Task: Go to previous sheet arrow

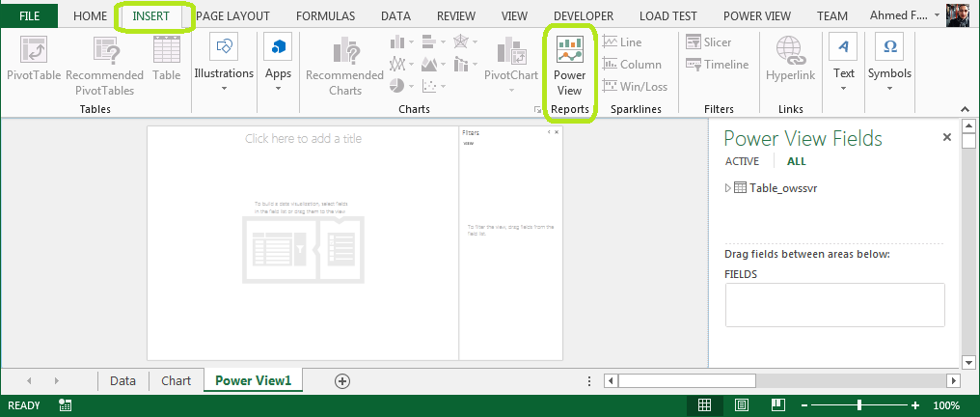Action: [29, 380]
